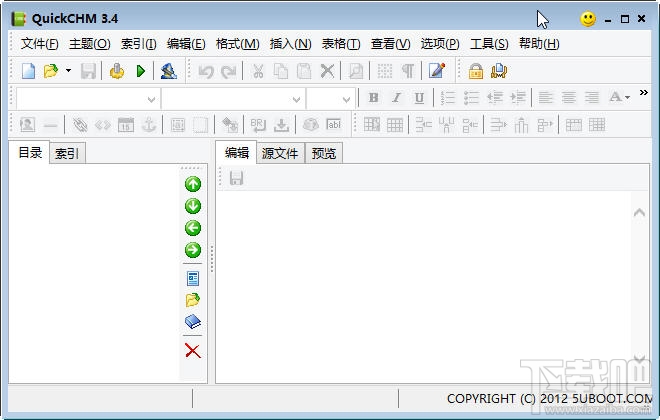Switch to the 目录 tab
Screen dimensions: 660x420
pos(30,152)
